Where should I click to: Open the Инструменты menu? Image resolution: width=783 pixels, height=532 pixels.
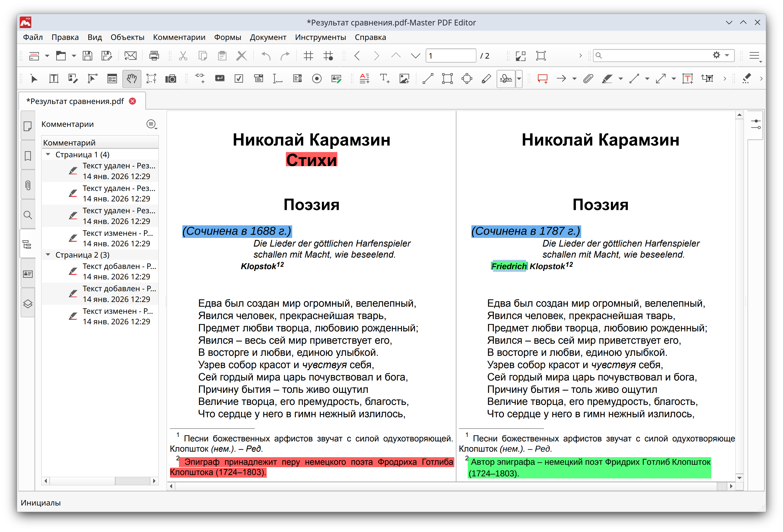click(x=320, y=37)
